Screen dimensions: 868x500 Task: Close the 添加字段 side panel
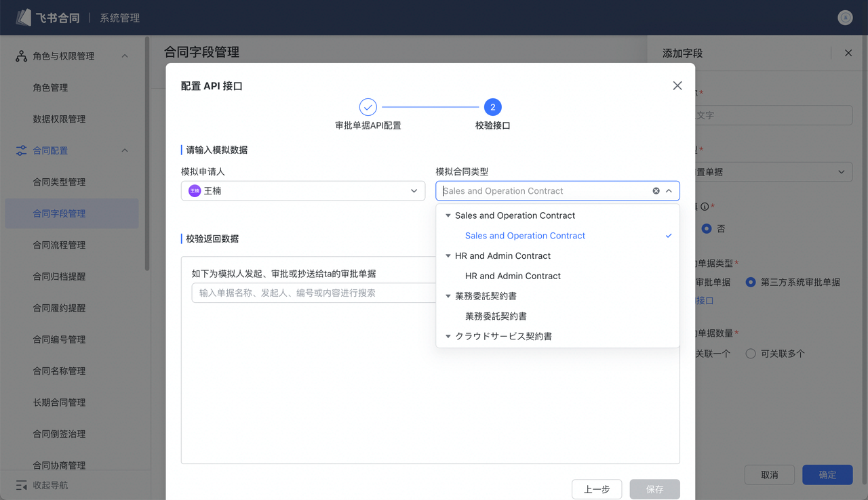tap(848, 53)
